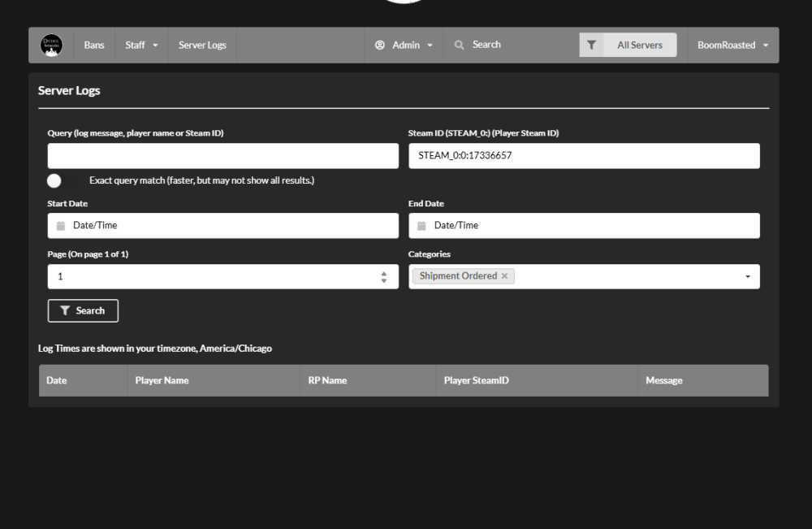Screen dimensions: 812x529
Task: Click the magnifier icon in navbar search
Action: pos(459,45)
